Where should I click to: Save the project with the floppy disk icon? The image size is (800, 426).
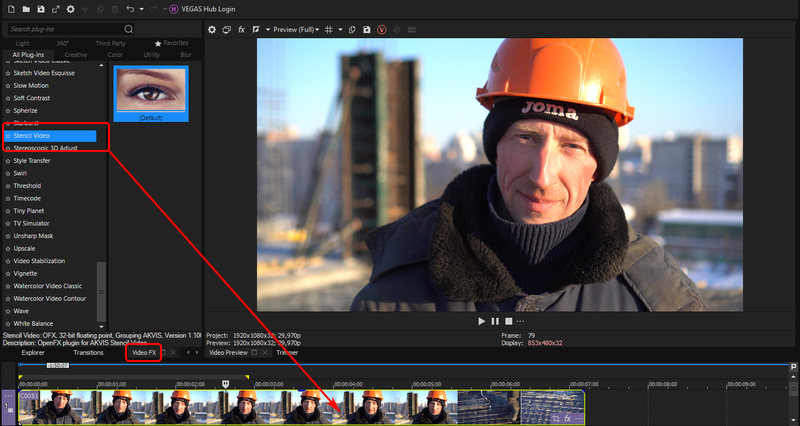point(41,9)
